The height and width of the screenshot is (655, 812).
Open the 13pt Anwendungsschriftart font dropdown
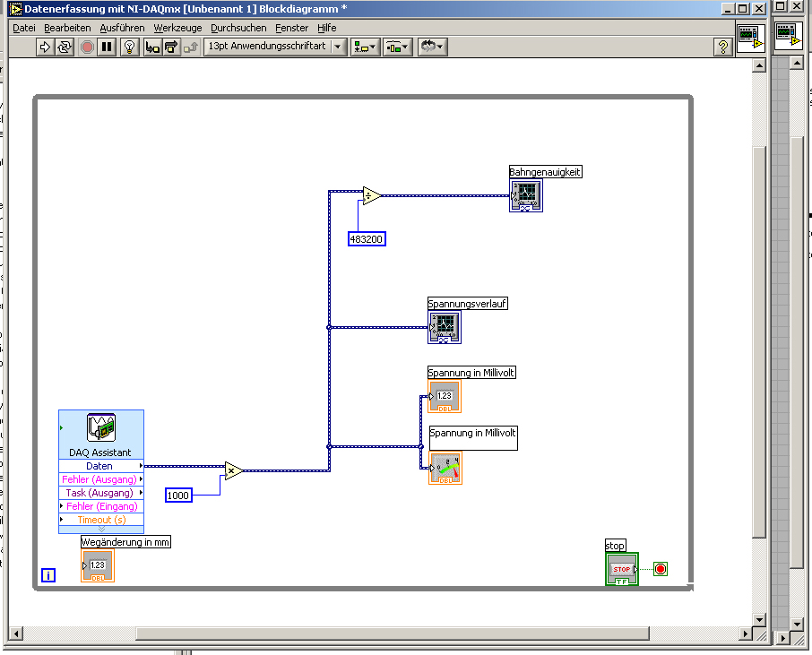(x=275, y=47)
